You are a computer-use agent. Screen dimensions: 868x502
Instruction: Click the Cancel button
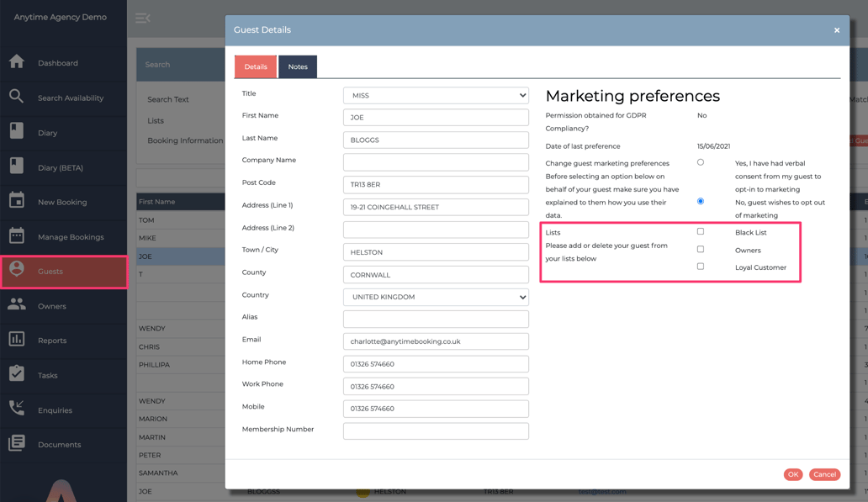tap(824, 474)
